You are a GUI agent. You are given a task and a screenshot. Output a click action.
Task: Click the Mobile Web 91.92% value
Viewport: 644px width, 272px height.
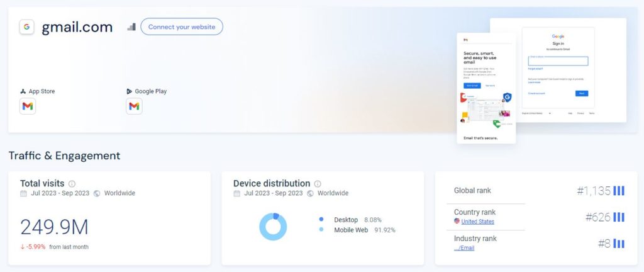385,230
